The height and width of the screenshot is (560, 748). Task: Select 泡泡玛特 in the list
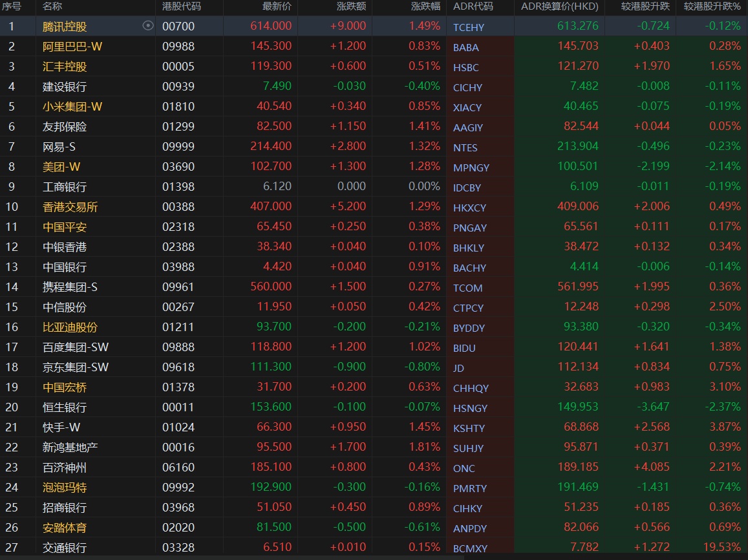click(x=65, y=488)
